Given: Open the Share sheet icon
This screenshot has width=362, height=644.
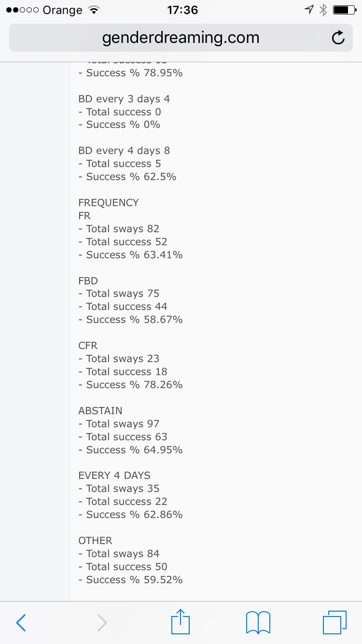Looking at the screenshot, I should [180, 622].
